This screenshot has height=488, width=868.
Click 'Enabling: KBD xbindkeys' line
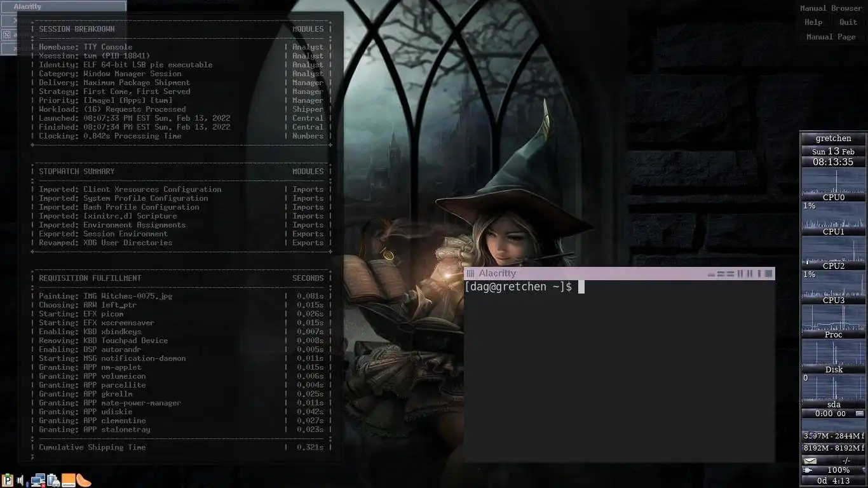90,332
